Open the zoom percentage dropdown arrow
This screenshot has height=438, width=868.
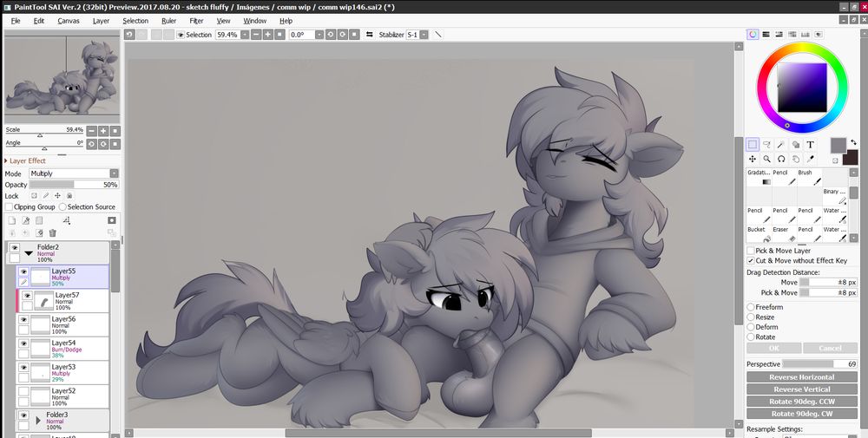244,35
